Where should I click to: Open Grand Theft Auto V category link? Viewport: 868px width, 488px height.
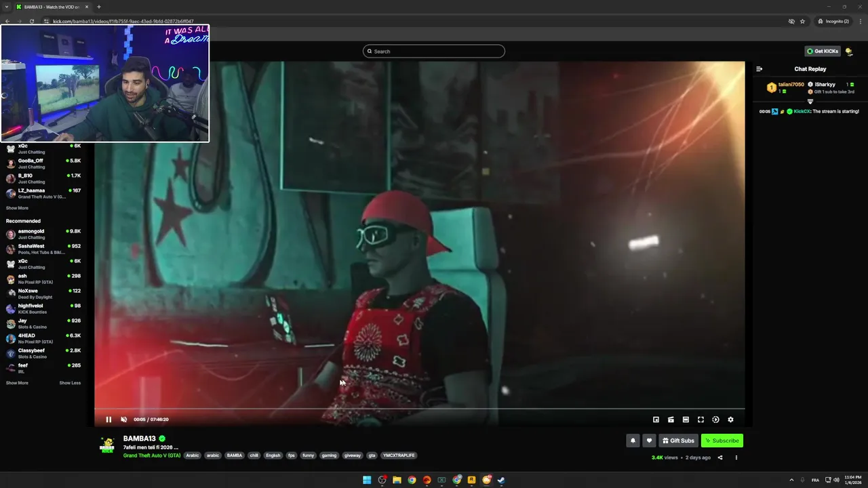pyautogui.click(x=152, y=455)
